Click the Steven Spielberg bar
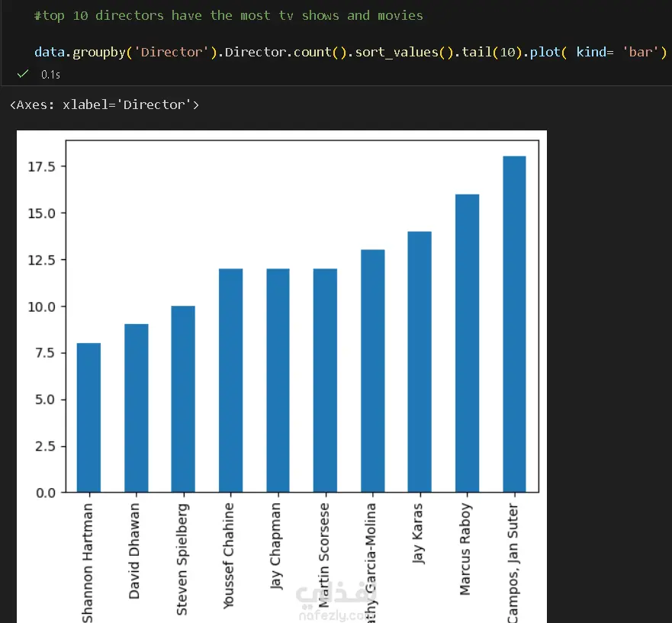Viewport: 672px width, 623px height. (183, 400)
